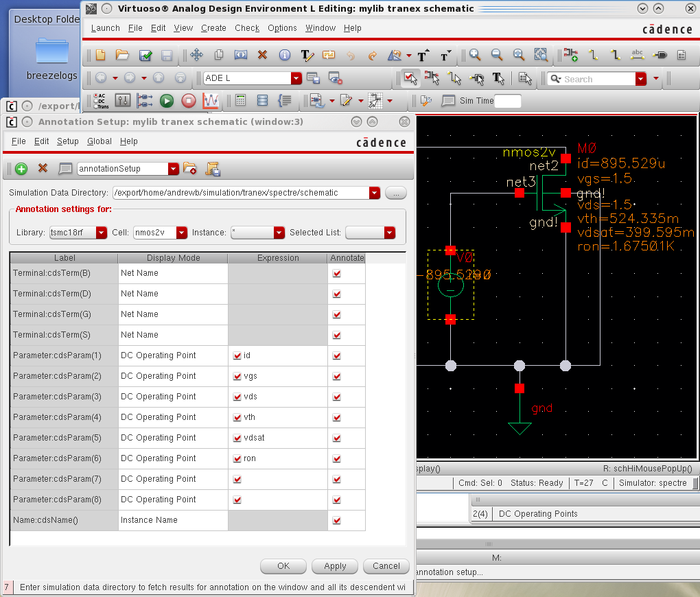Open the Launch menu in Virtuoso
Screen dimensions: 700x597
[x=105, y=28]
